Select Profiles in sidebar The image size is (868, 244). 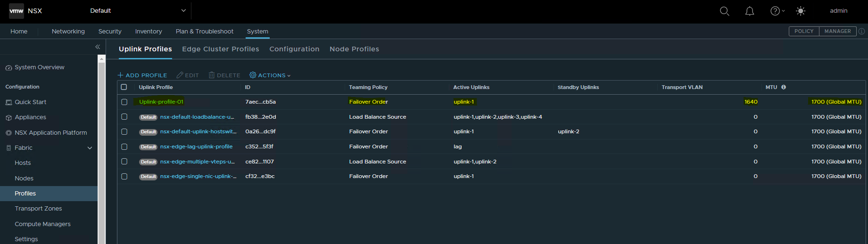pos(49,193)
